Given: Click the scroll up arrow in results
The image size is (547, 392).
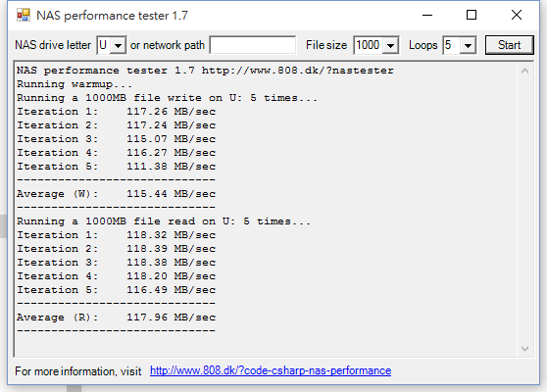Looking at the screenshot, I should click(524, 72).
